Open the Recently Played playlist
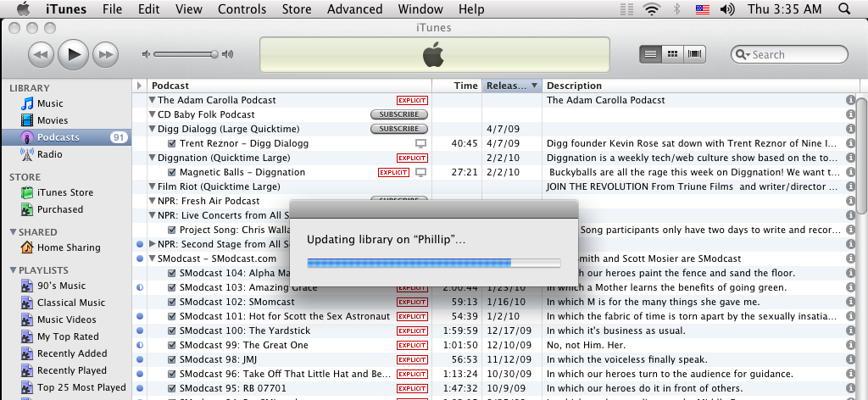The image size is (868, 400). click(x=72, y=370)
